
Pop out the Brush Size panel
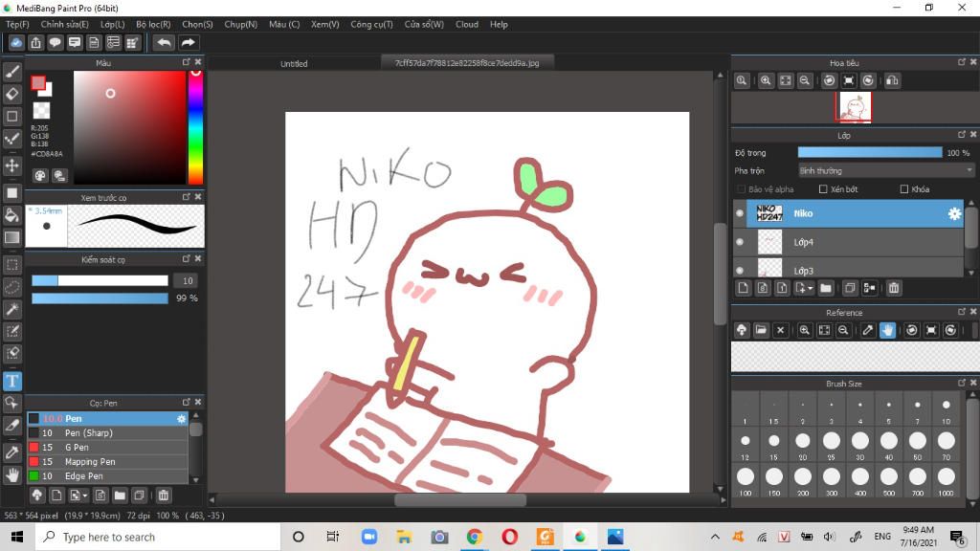961,383
